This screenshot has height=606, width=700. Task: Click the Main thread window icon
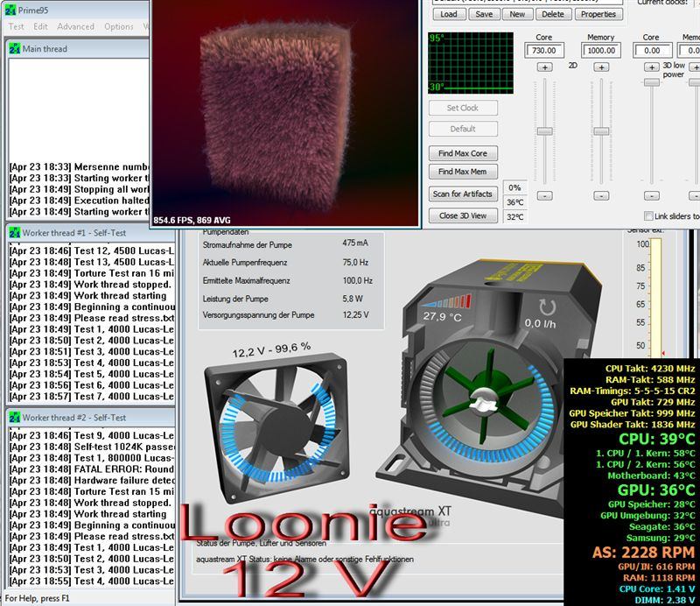tap(14, 49)
